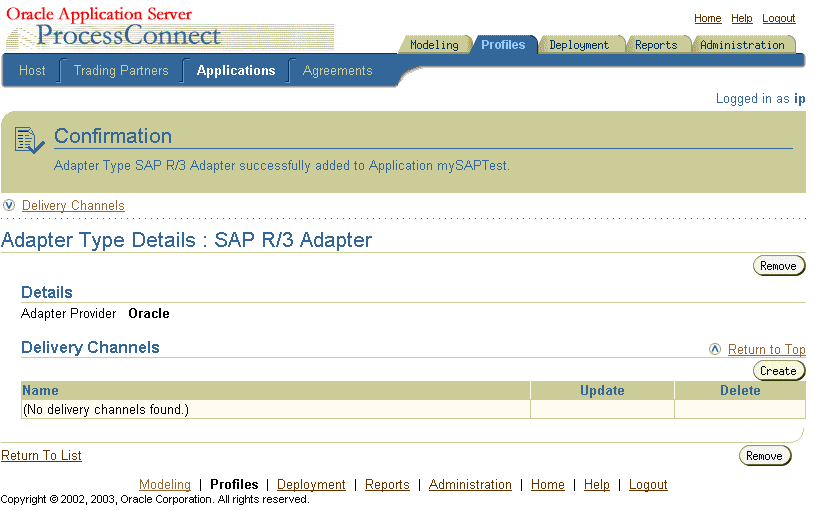Click the up-arrow icon beside Return to Top
814x511 pixels.
click(715, 349)
